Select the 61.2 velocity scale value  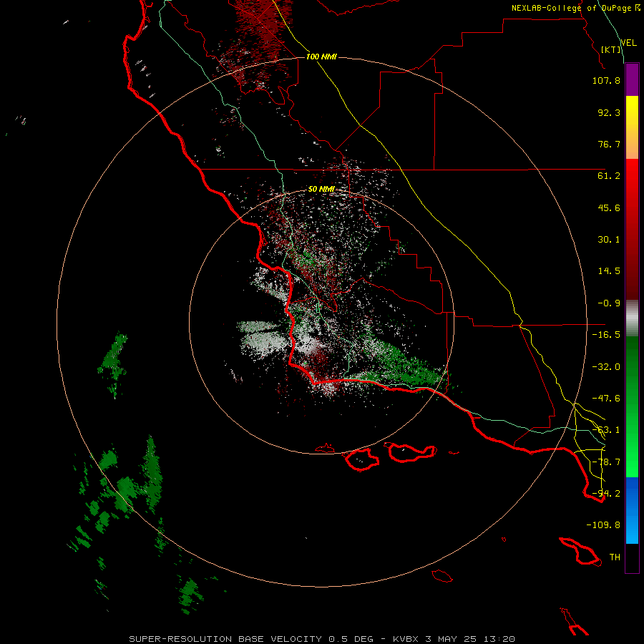[609, 176]
